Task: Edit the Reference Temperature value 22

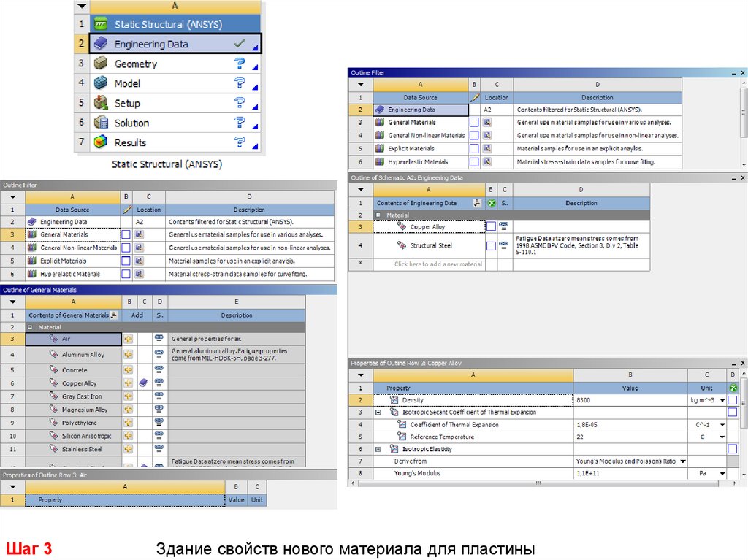Action: pos(630,437)
